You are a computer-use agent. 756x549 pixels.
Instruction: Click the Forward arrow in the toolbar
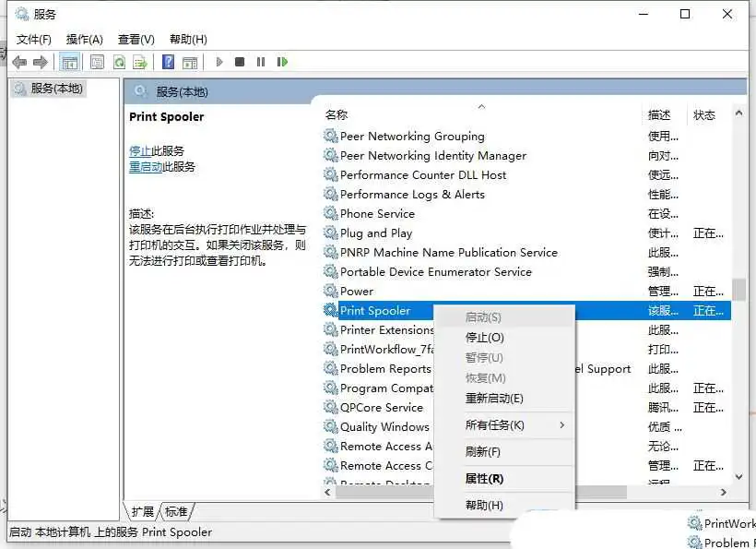[40, 62]
